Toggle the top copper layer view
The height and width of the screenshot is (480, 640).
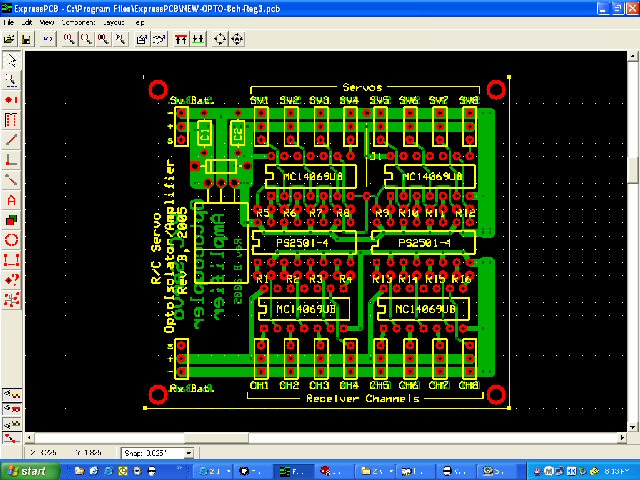[181, 39]
